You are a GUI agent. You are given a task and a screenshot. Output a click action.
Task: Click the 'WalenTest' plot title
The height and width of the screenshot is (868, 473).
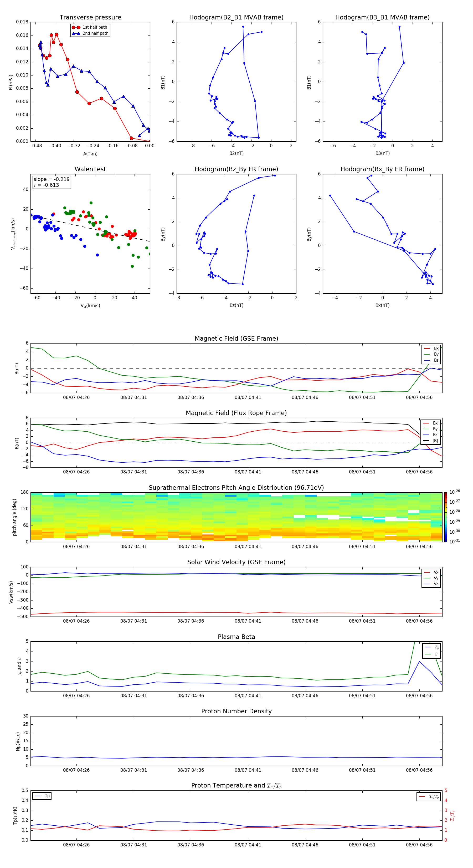[x=90, y=169]
